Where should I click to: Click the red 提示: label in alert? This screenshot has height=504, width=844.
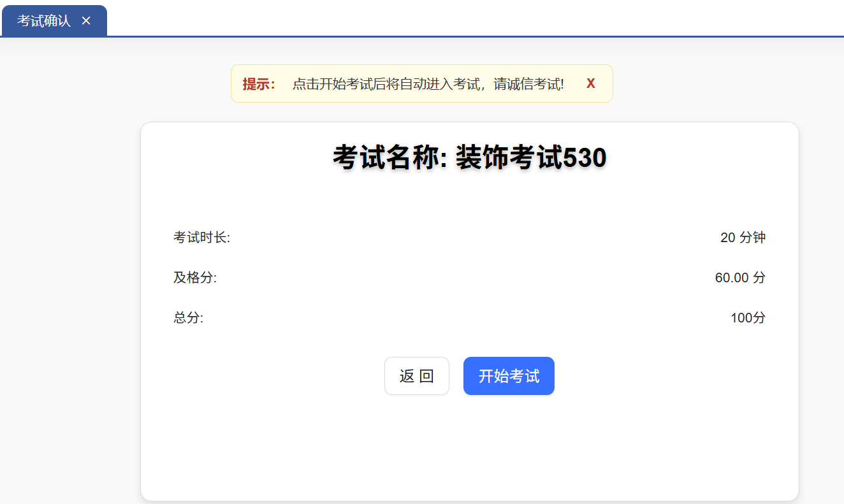pyautogui.click(x=259, y=84)
